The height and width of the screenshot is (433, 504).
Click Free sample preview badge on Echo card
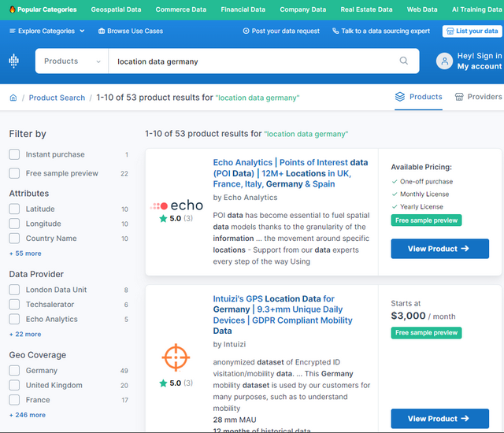click(426, 220)
